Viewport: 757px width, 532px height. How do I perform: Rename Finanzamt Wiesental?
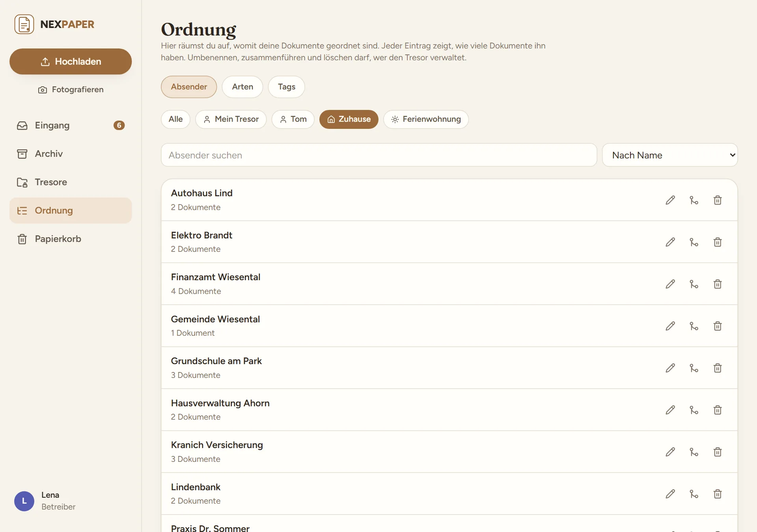(x=670, y=284)
